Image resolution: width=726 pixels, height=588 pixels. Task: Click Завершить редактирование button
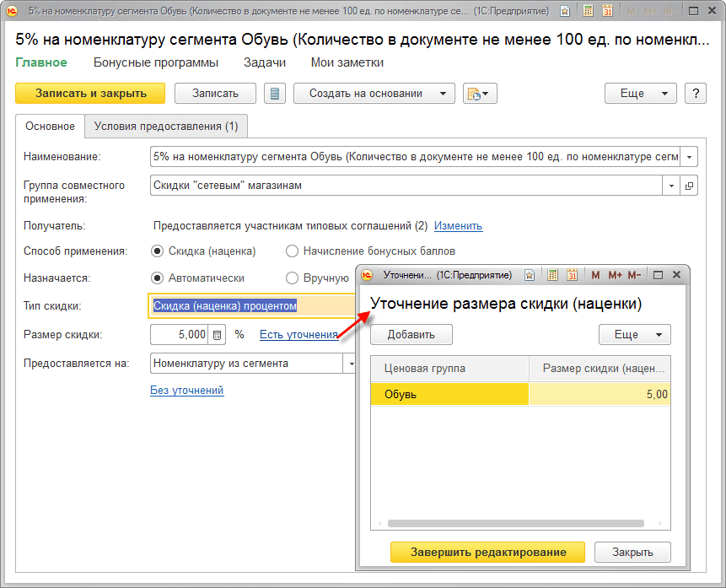(x=488, y=553)
